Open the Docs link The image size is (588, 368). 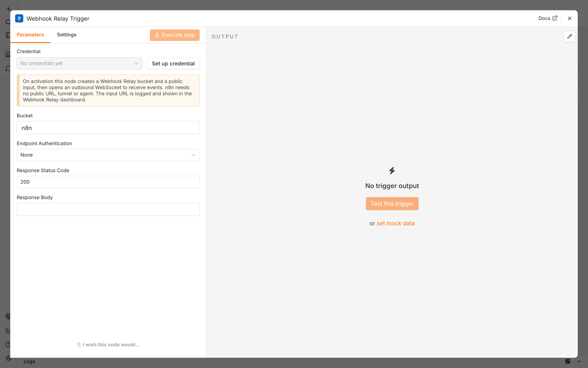pos(548,18)
